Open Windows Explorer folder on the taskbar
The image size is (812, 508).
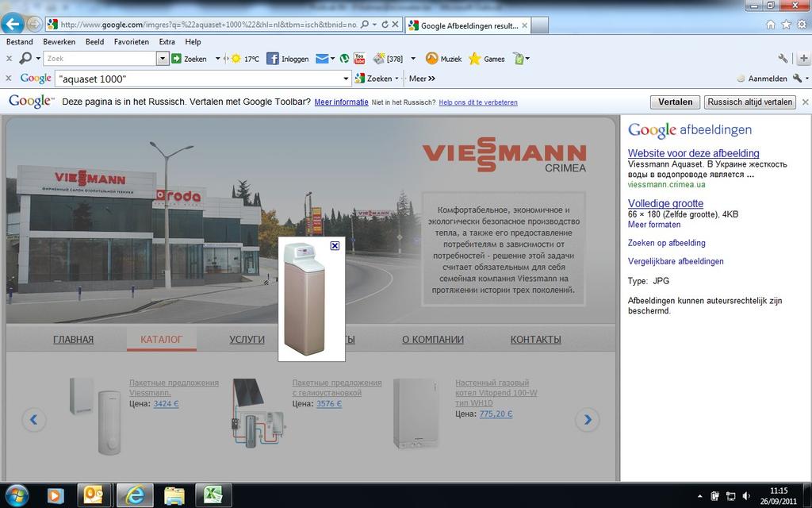coord(174,495)
